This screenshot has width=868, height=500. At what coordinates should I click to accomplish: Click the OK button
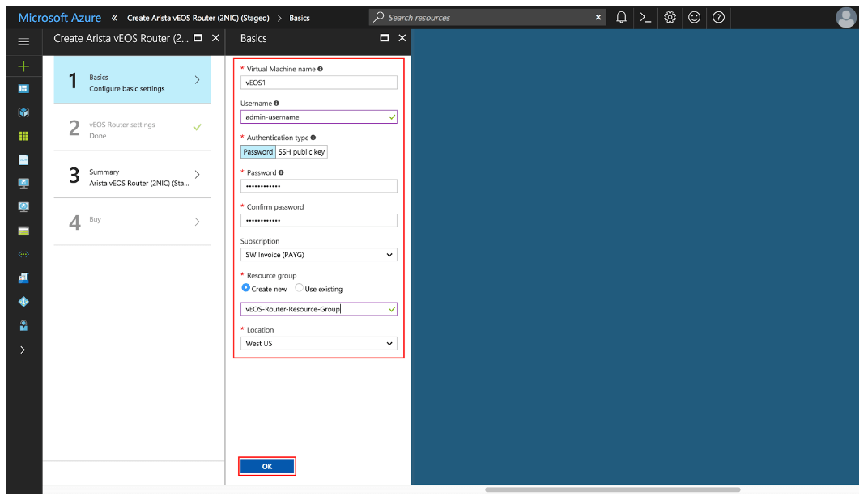click(267, 466)
